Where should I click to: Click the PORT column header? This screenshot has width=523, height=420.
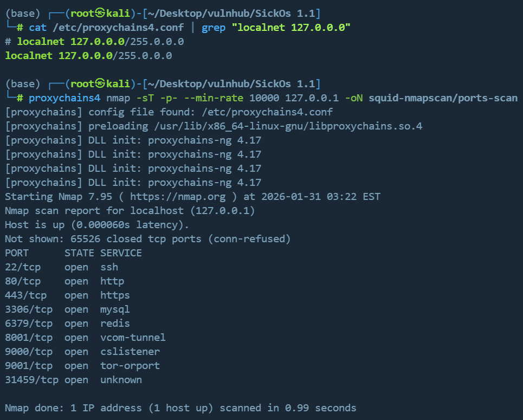coord(17,253)
